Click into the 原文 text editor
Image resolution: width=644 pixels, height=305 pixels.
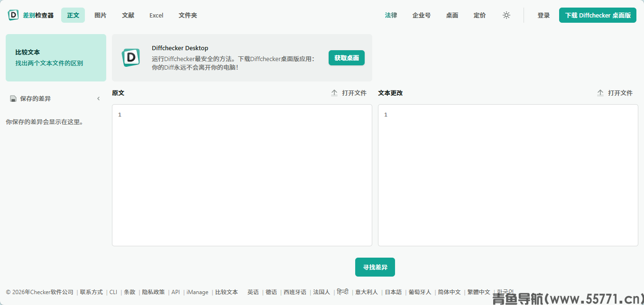pyautogui.click(x=242, y=175)
